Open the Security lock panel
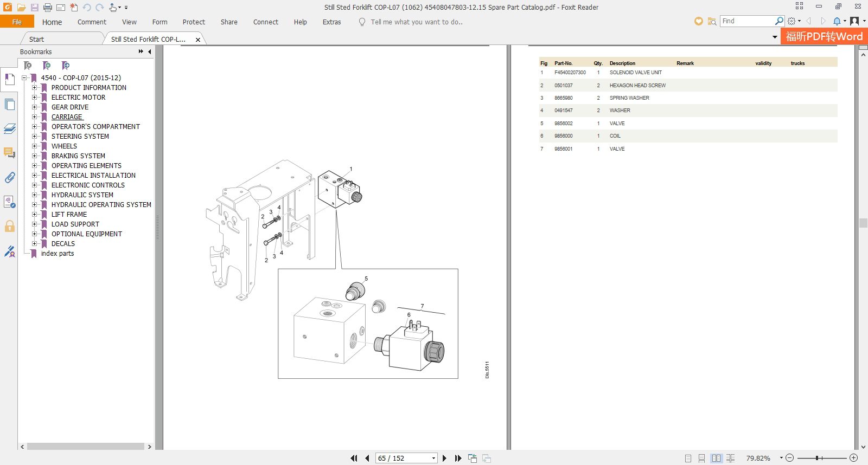 click(x=9, y=226)
